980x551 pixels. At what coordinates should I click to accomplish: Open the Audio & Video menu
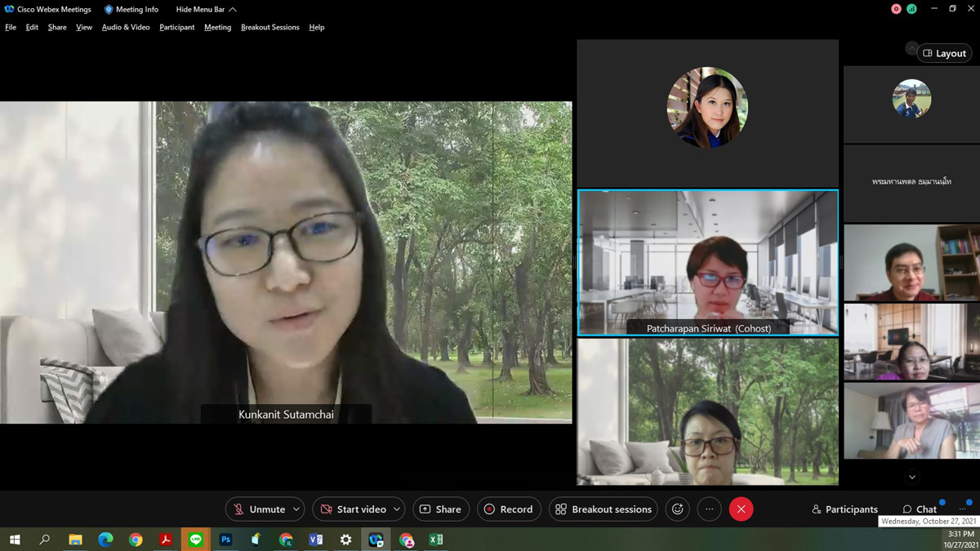[x=126, y=28]
